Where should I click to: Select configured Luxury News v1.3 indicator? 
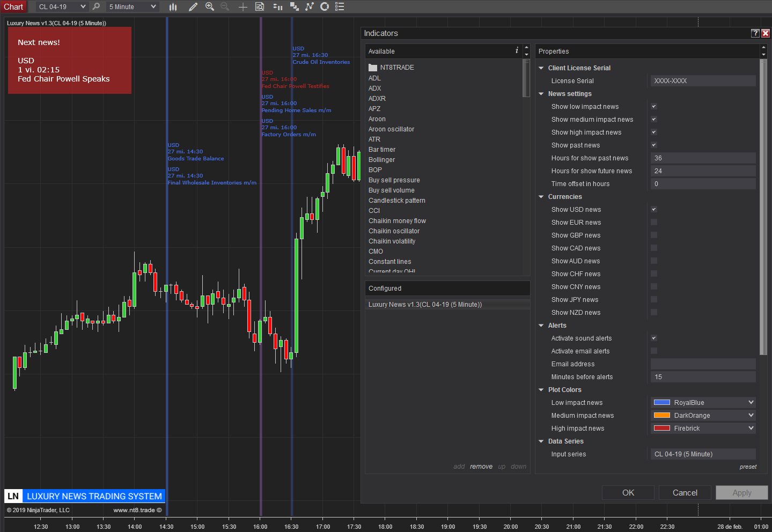[x=447, y=305]
